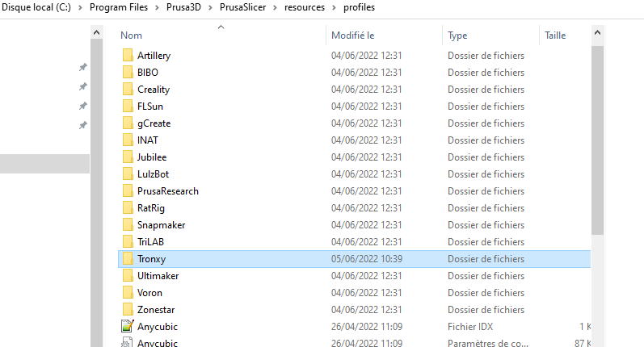This screenshot has width=644, height=347.
Task: Select the PrusaResearch folder icon
Action: [x=128, y=191]
